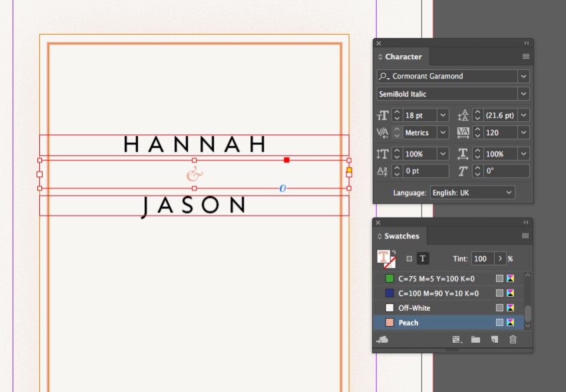The height and width of the screenshot is (392, 566).
Task: Click the Tint value arrow button
Action: (501, 258)
